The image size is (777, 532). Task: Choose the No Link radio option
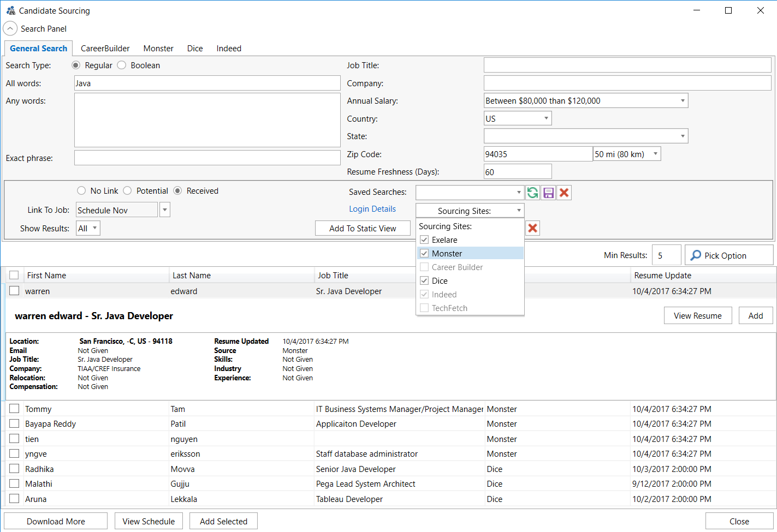click(81, 191)
